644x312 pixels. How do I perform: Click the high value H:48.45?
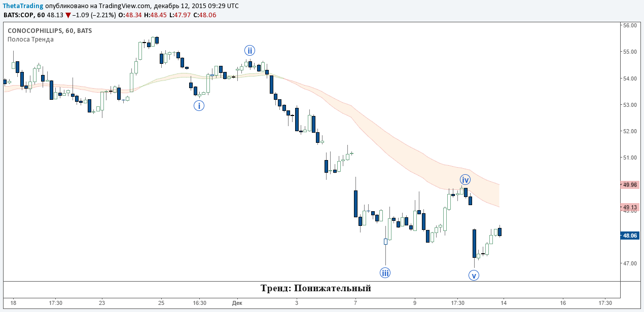click(x=155, y=15)
